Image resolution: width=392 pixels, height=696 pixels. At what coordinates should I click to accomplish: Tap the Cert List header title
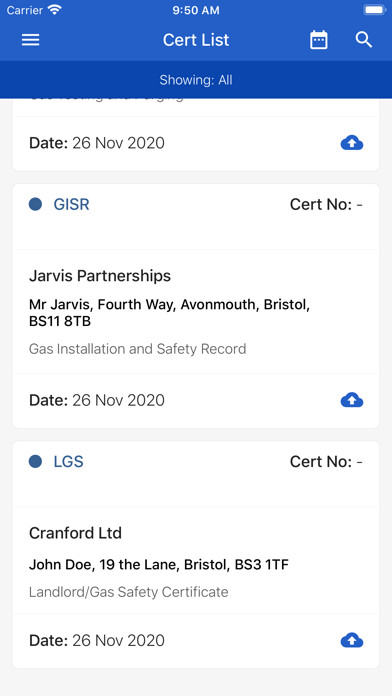[x=196, y=40]
